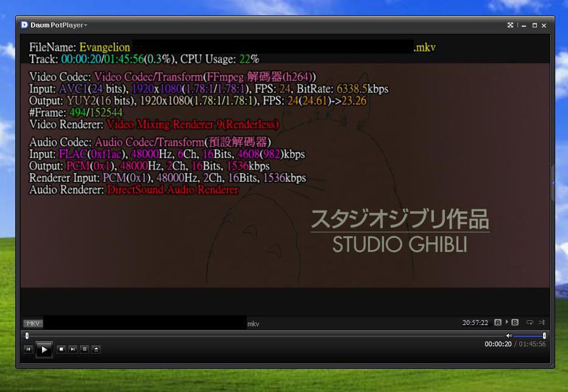
Task: Click the 'CPU Usage: 22%' readout
Action: (x=219, y=59)
